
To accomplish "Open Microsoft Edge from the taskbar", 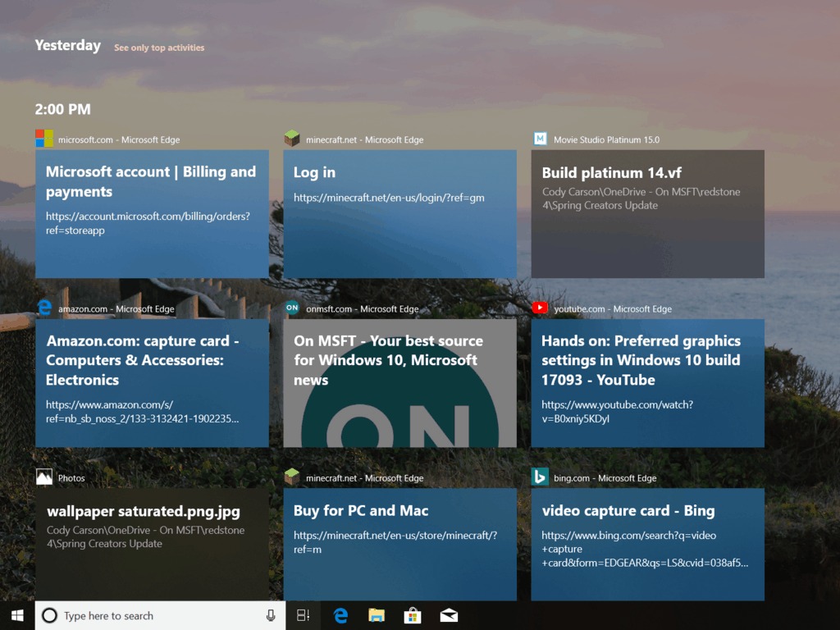I will point(340,615).
